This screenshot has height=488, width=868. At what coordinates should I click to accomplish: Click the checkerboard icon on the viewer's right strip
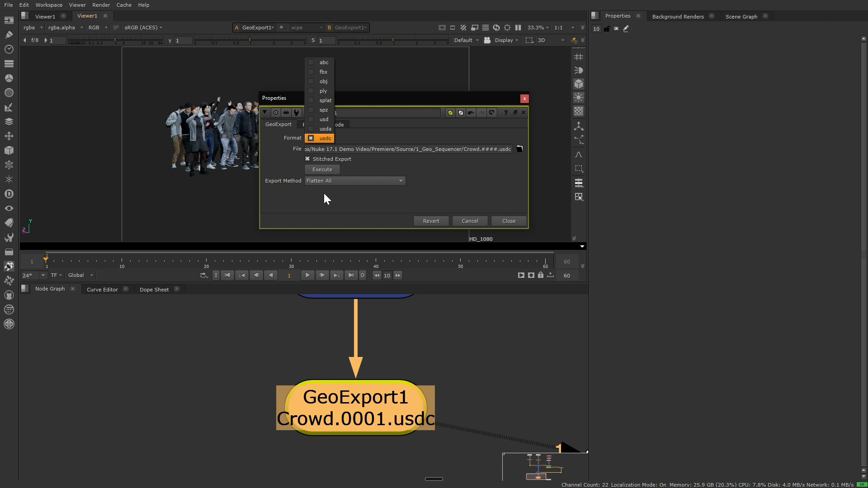point(579,111)
